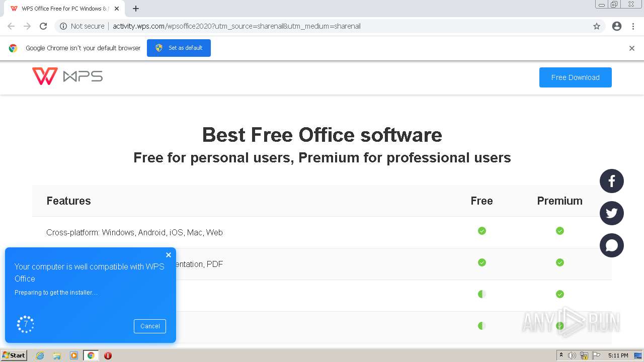Set Chrome as default browser
The width and height of the screenshot is (644, 362).
[x=179, y=48]
